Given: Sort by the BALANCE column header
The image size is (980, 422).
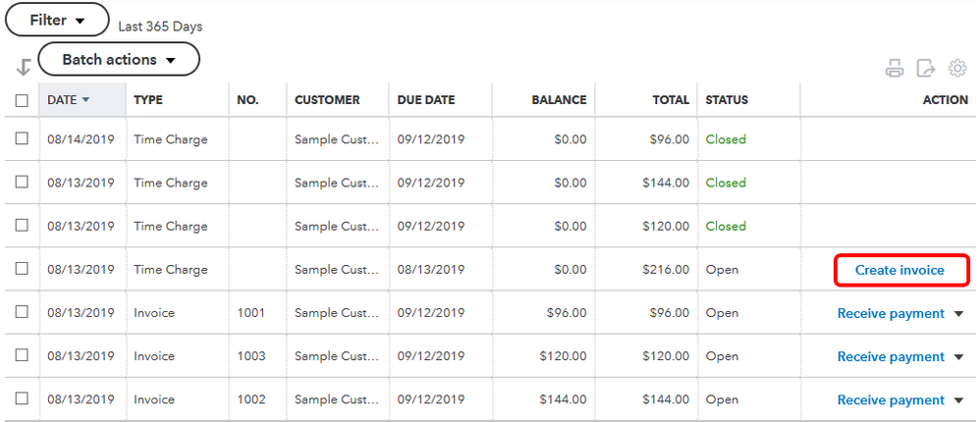Looking at the screenshot, I should (559, 100).
